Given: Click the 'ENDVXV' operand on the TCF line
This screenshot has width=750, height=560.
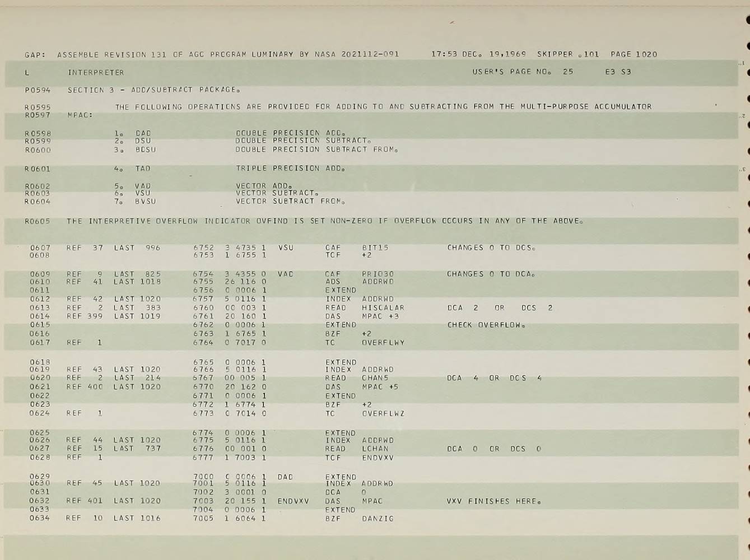Looking at the screenshot, I should [x=378, y=458].
